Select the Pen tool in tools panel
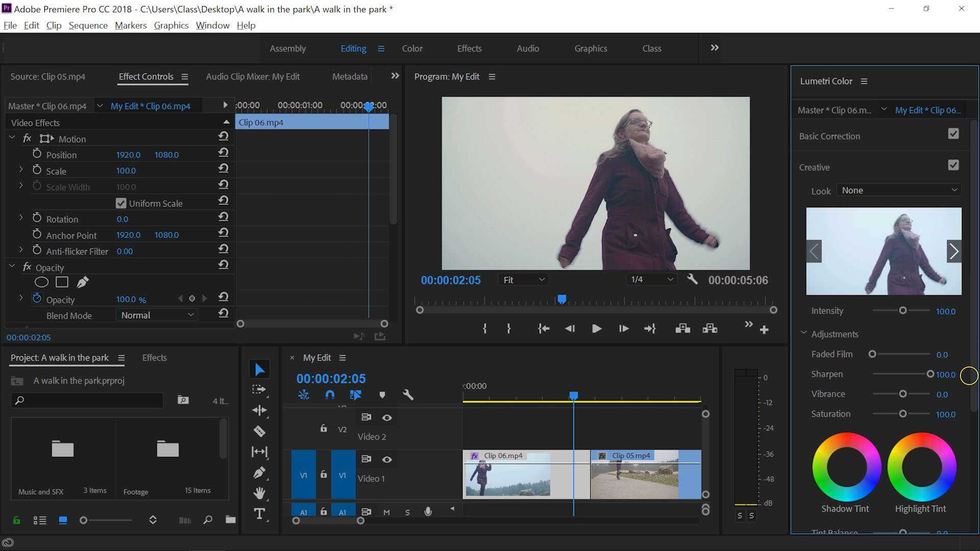Viewport: 980px width, 551px height. tap(259, 472)
